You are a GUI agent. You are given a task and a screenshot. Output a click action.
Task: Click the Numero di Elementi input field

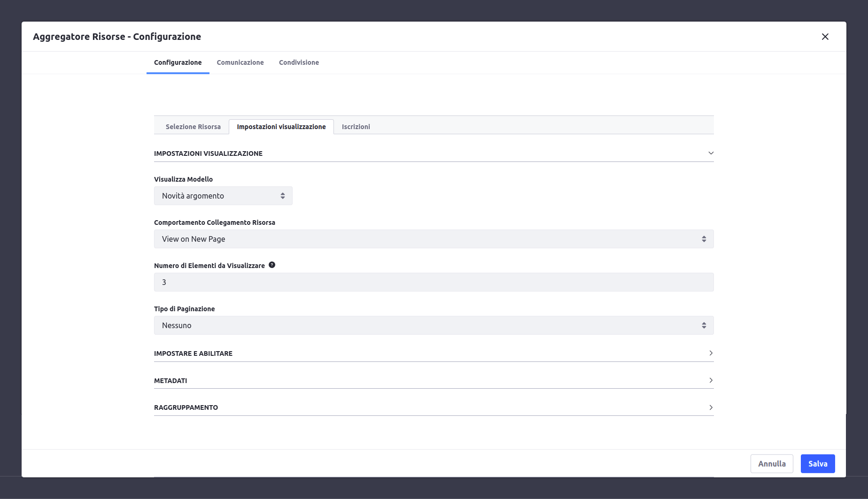click(x=434, y=282)
